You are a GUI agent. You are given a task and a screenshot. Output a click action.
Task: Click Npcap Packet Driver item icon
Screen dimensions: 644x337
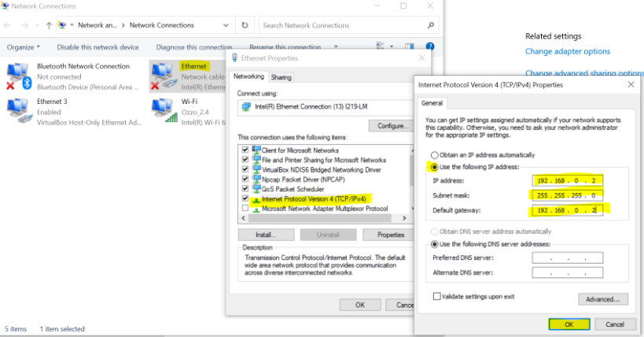256,179
